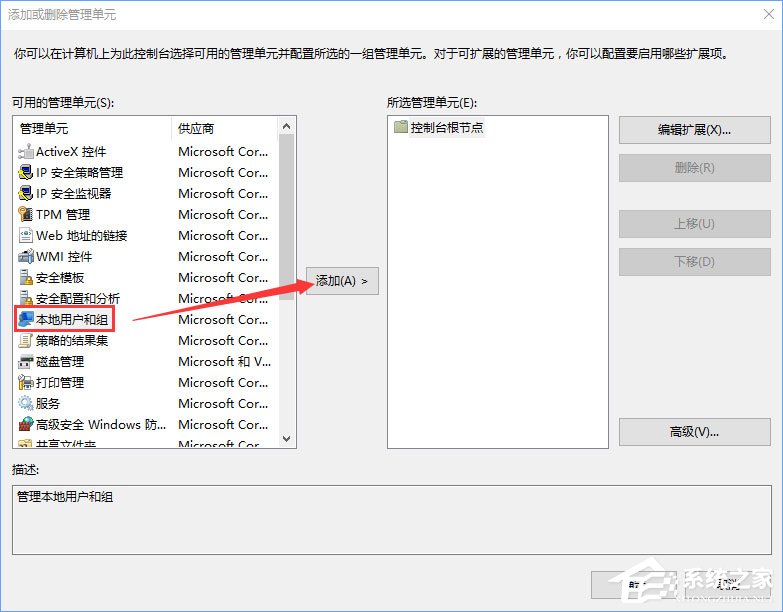The width and height of the screenshot is (783, 612).
Task: Choose 服务 snap-in text
Action: [48, 403]
